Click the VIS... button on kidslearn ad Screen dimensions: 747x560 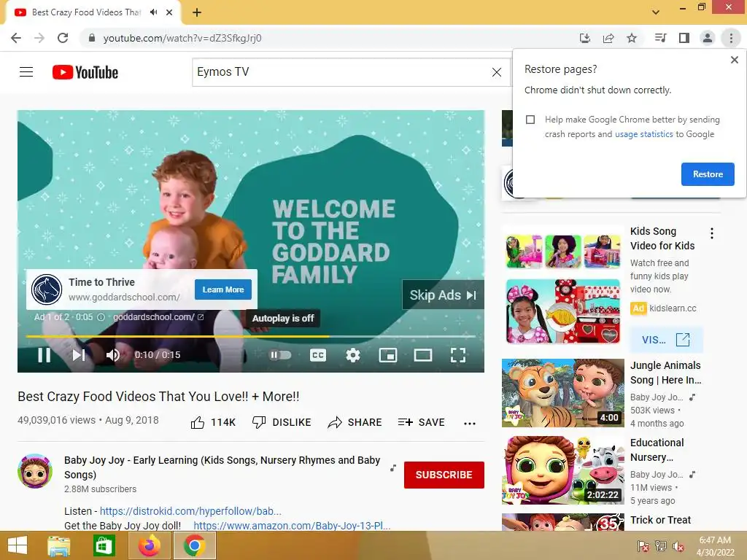(x=666, y=340)
